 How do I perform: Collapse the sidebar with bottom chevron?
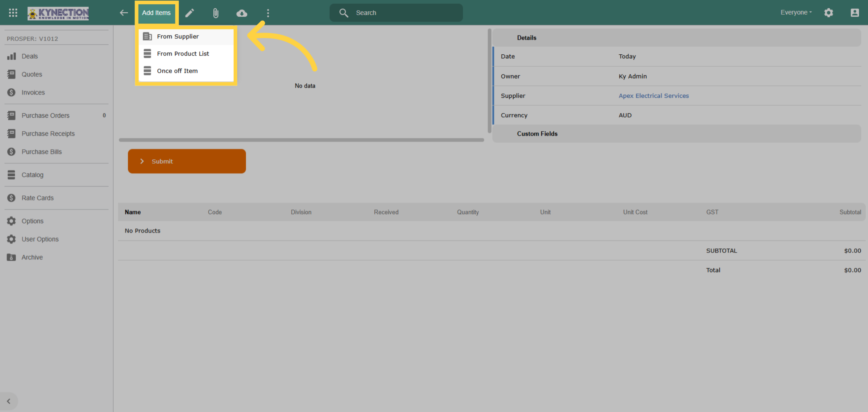(x=9, y=401)
